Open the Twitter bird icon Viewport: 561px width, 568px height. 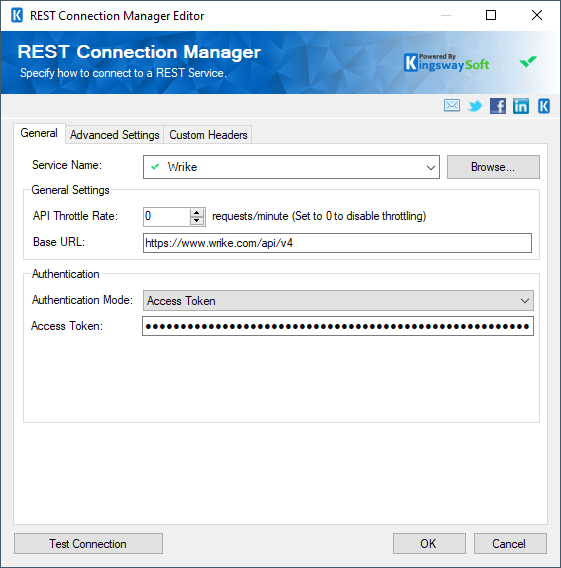[475, 106]
